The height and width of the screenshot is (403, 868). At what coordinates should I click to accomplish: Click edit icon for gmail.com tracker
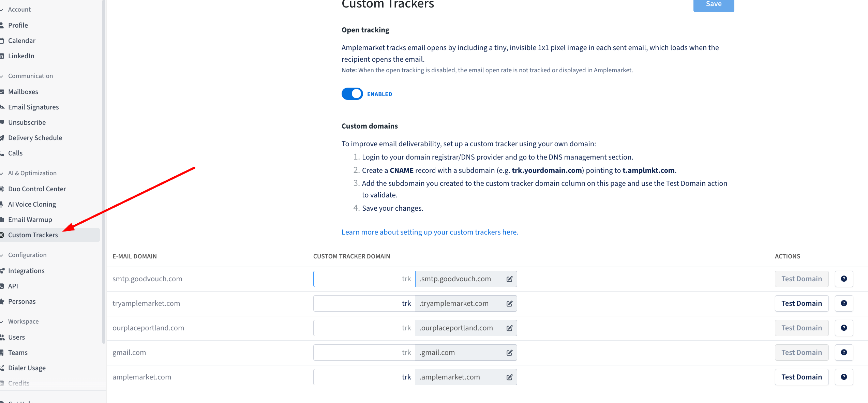click(x=509, y=353)
